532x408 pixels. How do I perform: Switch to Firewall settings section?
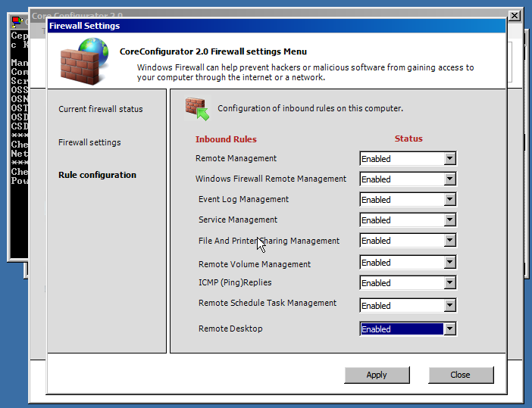tap(89, 142)
